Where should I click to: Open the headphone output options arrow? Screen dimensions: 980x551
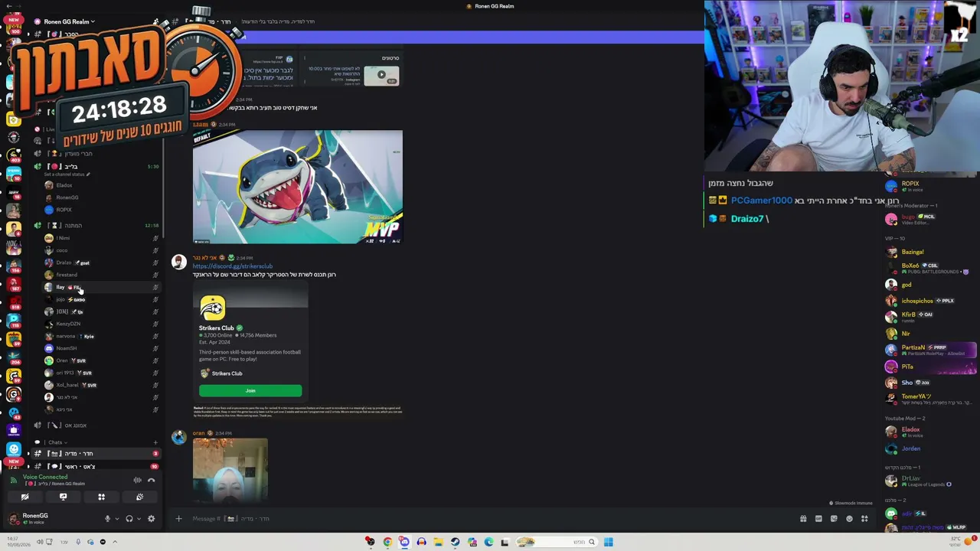click(139, 519)
